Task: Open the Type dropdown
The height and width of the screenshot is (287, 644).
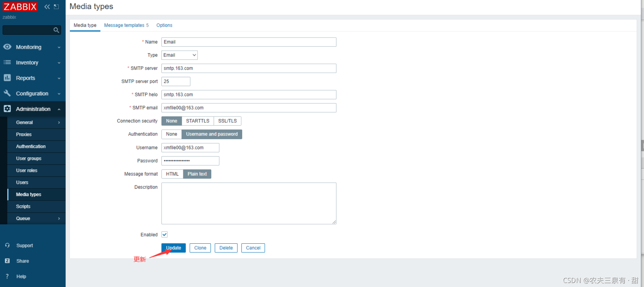Action: [x=180, y=55]
